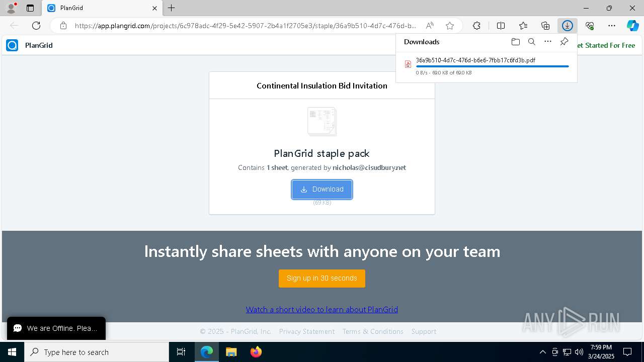Pin the Downloads panel
This screenshot has width=644, height=362.
(x=565, y=42)
